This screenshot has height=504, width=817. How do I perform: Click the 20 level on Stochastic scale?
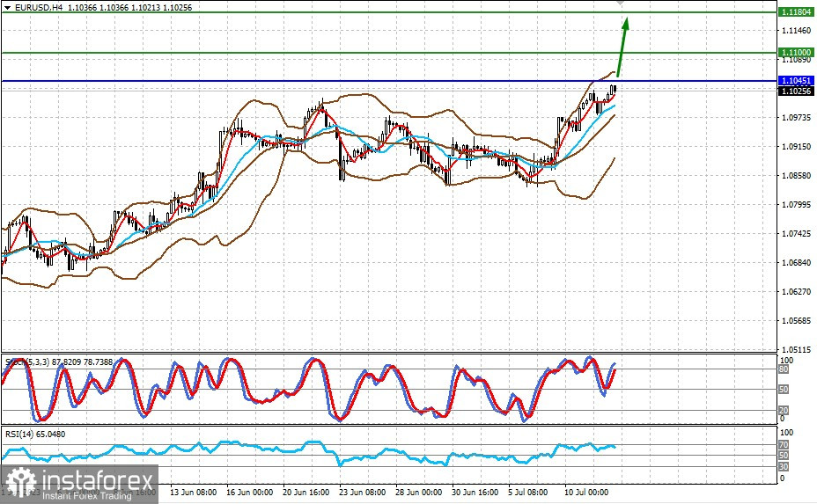click(x=784, y=411)
